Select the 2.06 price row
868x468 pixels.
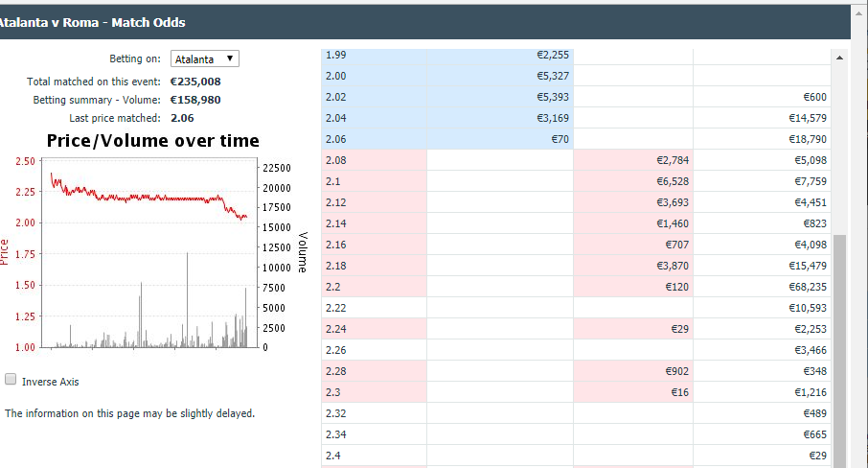(x=576, y=139)
